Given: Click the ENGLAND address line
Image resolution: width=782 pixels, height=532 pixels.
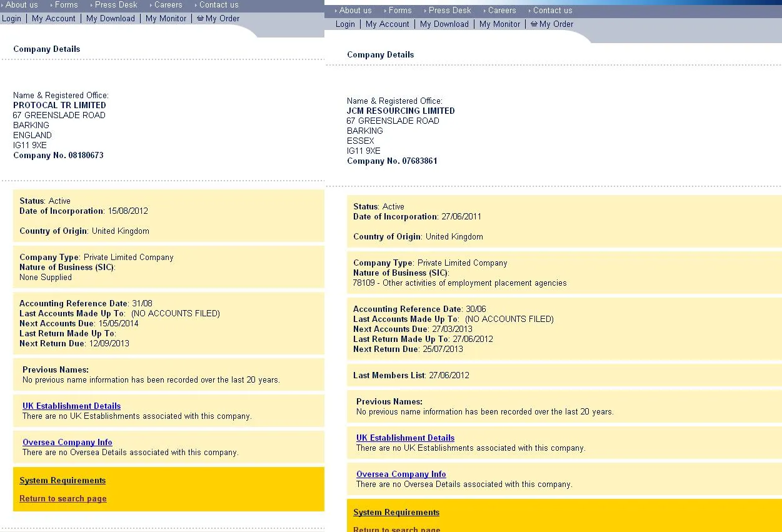Looking at the screenshot, I should click(33, 136).
